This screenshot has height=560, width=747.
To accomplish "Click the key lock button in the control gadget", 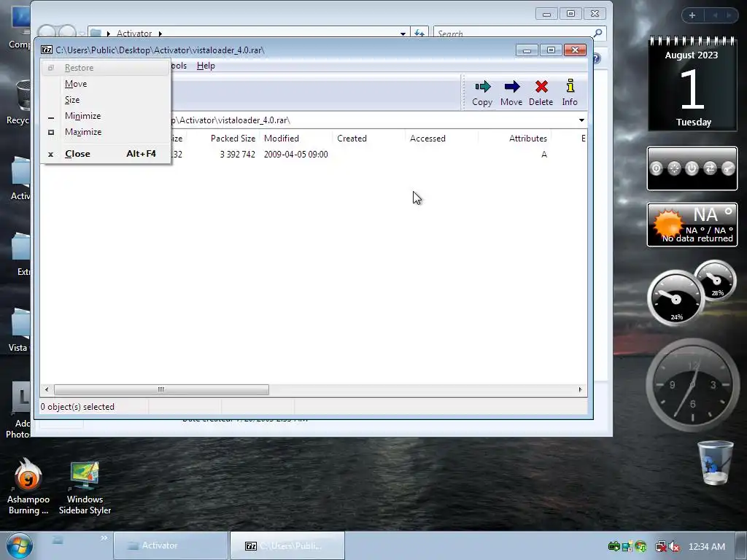I will coord(728,168).
